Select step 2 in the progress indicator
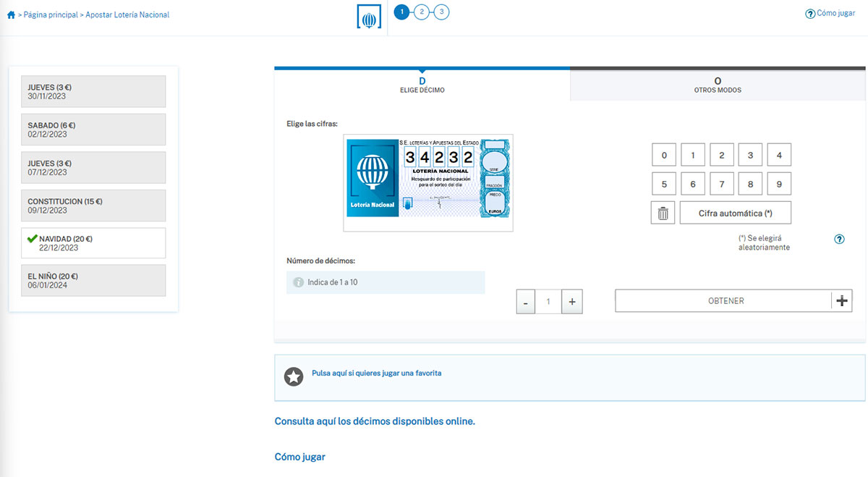The image size is (868, 477). [x=422, y=12]
